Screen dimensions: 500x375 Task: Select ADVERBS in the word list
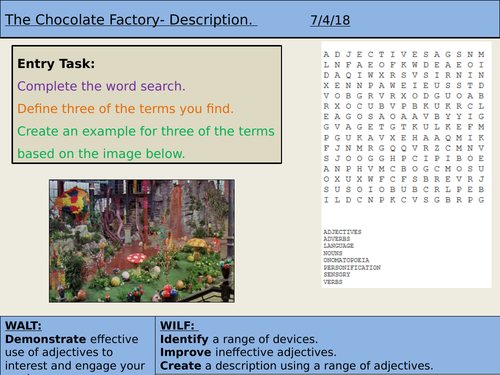(337, 239)
